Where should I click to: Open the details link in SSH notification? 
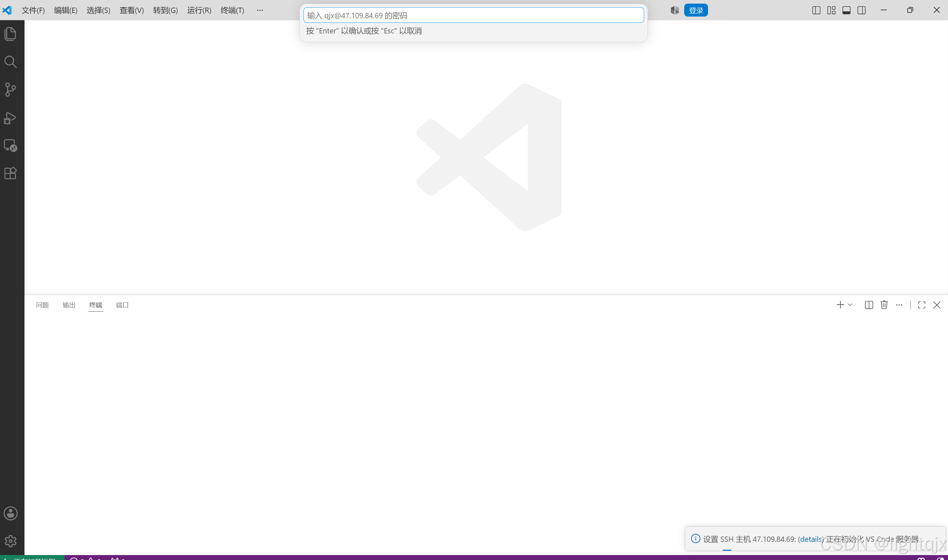(x=811, y=539)
